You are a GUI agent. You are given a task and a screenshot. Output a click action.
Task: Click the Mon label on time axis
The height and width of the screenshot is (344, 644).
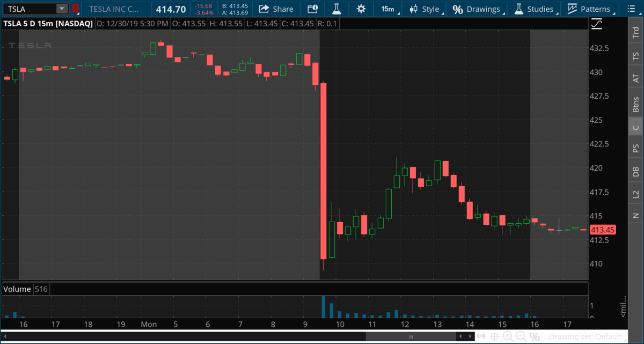pyautogui.click(x=149, y=324)
